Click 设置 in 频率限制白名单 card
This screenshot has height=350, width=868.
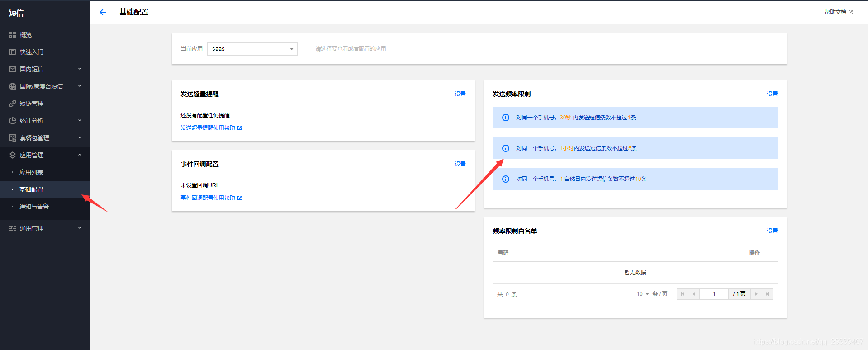click(772, 231)
